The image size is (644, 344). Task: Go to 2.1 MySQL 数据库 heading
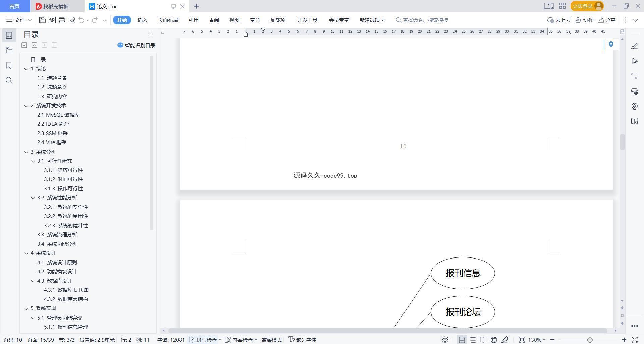[x=58, y=115]
